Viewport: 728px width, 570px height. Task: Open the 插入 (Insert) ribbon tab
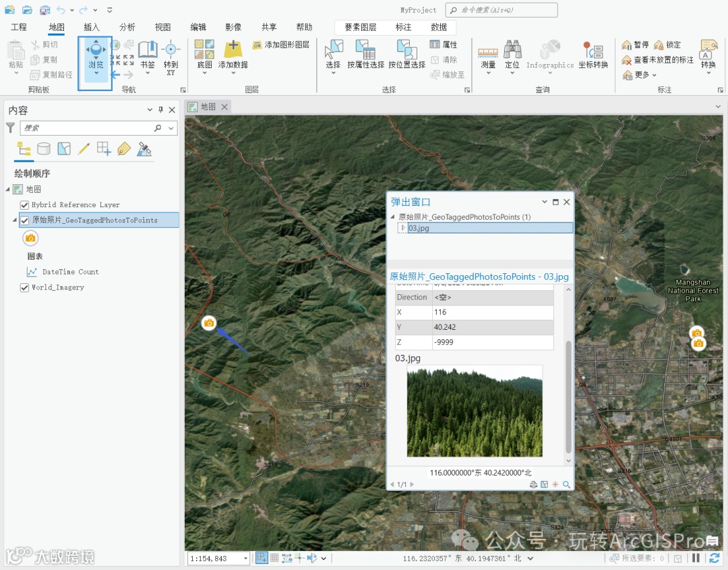[x=91, y=27]
